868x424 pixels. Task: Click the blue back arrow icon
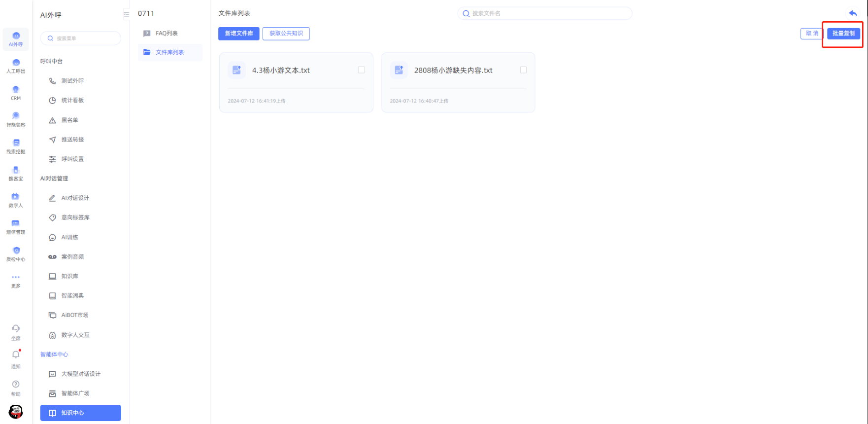point(853,13)
